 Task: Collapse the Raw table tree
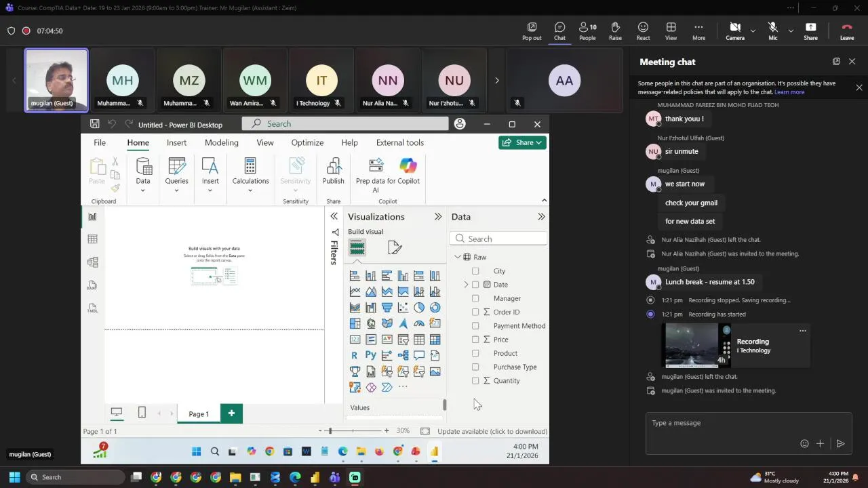(458, 257)
